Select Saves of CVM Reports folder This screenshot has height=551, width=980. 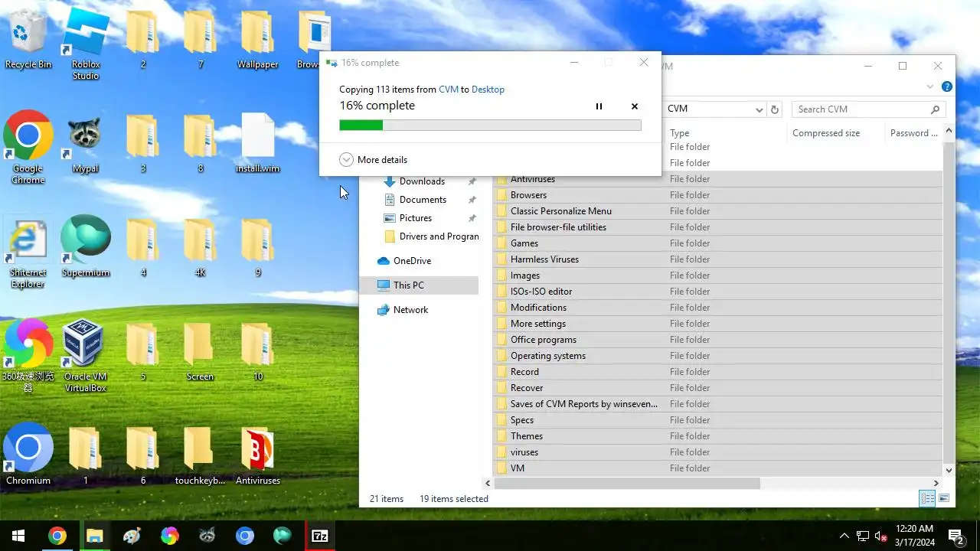point(718,404)
